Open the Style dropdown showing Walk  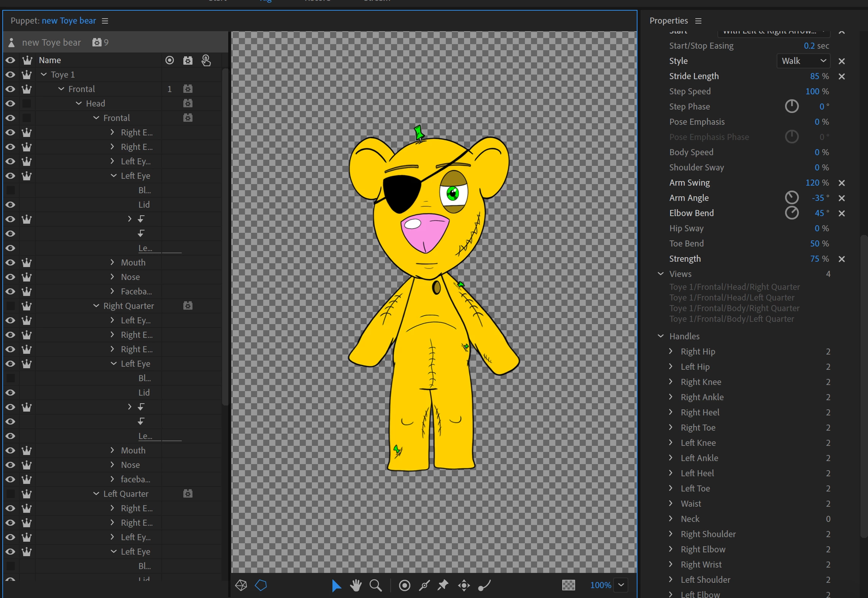click(x=803, y=61)
